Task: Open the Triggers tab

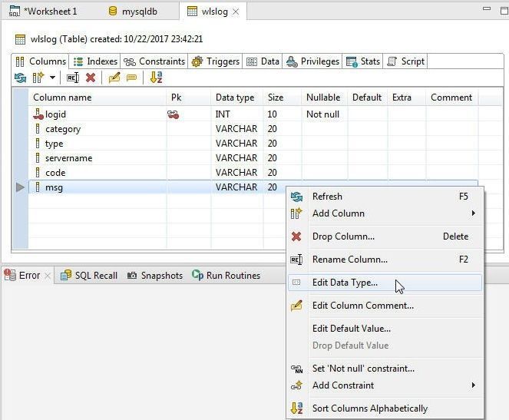Action: (215, 61)
